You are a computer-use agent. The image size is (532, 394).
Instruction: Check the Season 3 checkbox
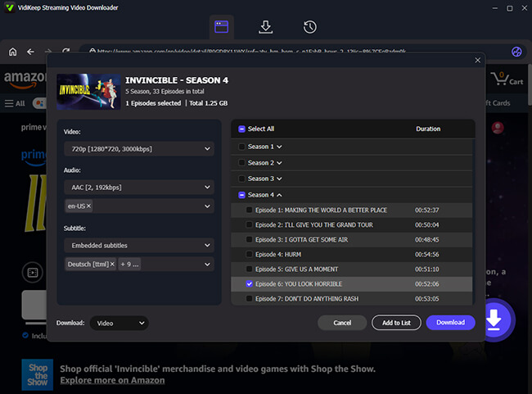click(x=241, y=179)
